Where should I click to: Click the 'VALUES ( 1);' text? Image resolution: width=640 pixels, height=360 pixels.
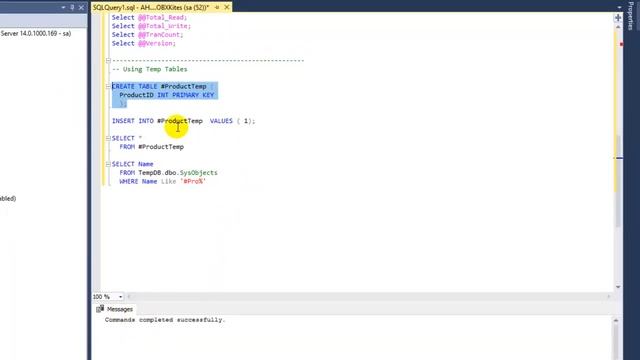pos(233,121)
